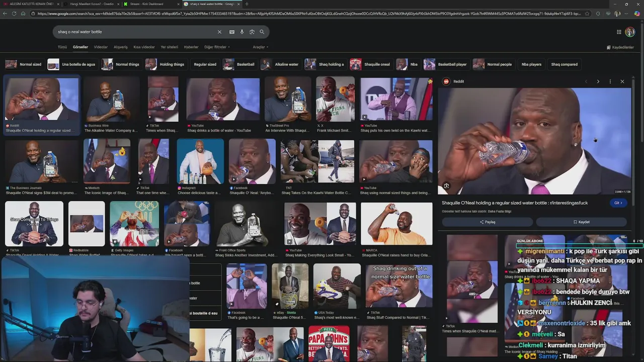644x362 pixels.
Task: Show next image in preview panel
Action: [598, 81]
